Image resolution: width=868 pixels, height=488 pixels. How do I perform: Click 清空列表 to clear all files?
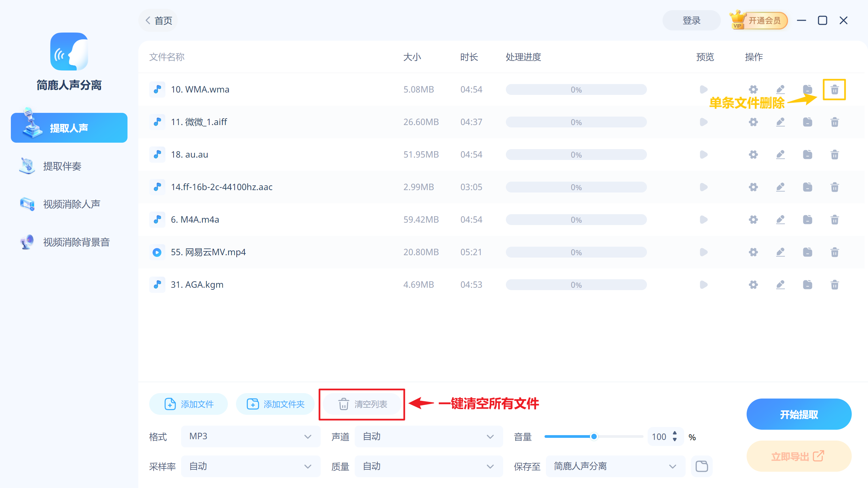pyautogui.click(x=362, y=404)
